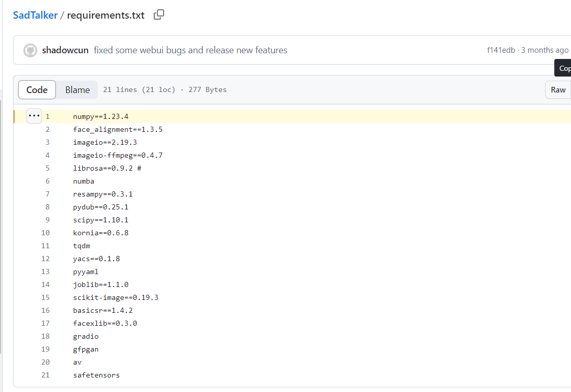Open the 'fixed some webui bugs' commit message
The width and height of the screenshot is (571, 392).
[x=191, y=50]
